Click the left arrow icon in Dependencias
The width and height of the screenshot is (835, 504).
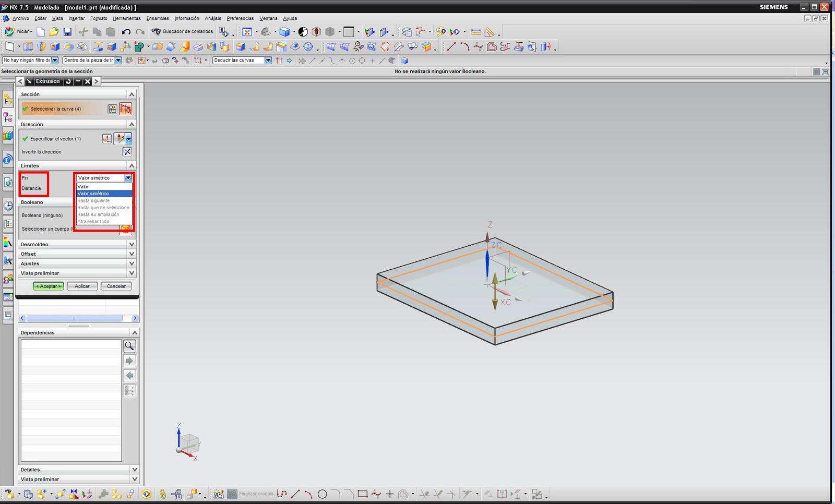129,376
